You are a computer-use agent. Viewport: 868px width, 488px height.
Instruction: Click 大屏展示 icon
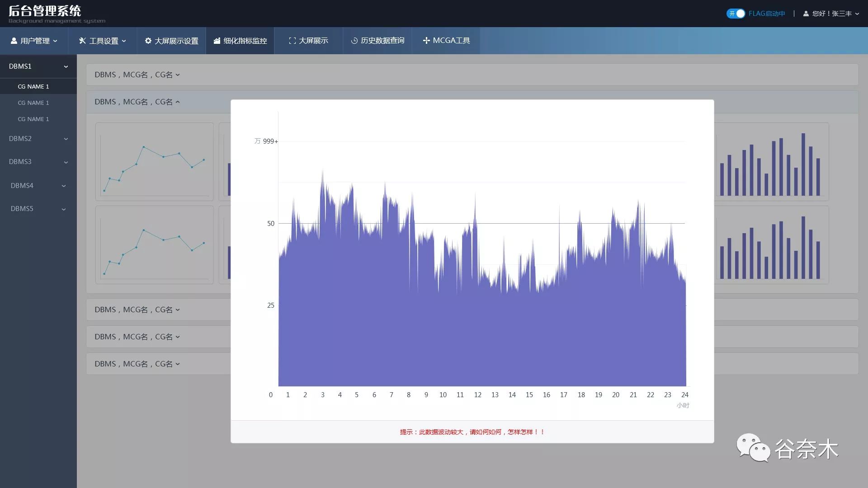[x=290, y=40]
